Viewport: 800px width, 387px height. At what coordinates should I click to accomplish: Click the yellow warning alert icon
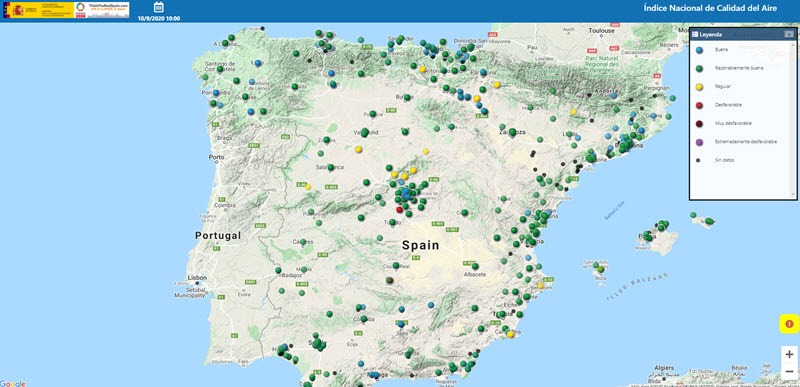tap(789, 324)
